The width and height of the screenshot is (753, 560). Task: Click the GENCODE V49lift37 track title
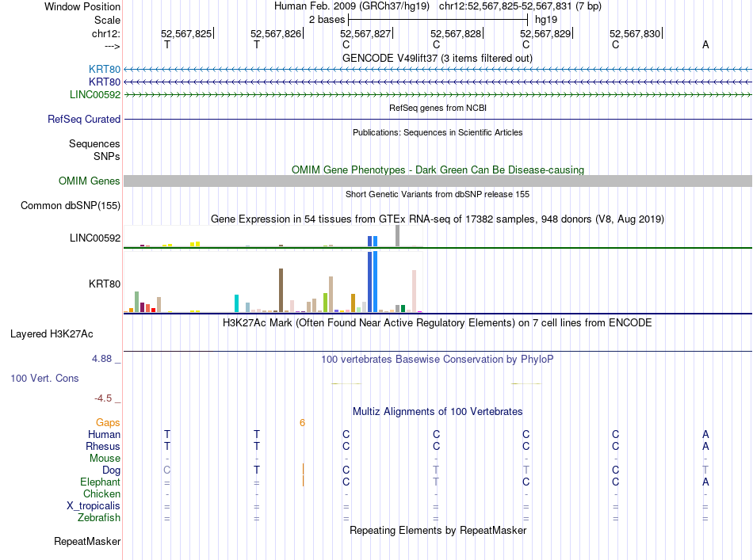(x=437, y=58)
